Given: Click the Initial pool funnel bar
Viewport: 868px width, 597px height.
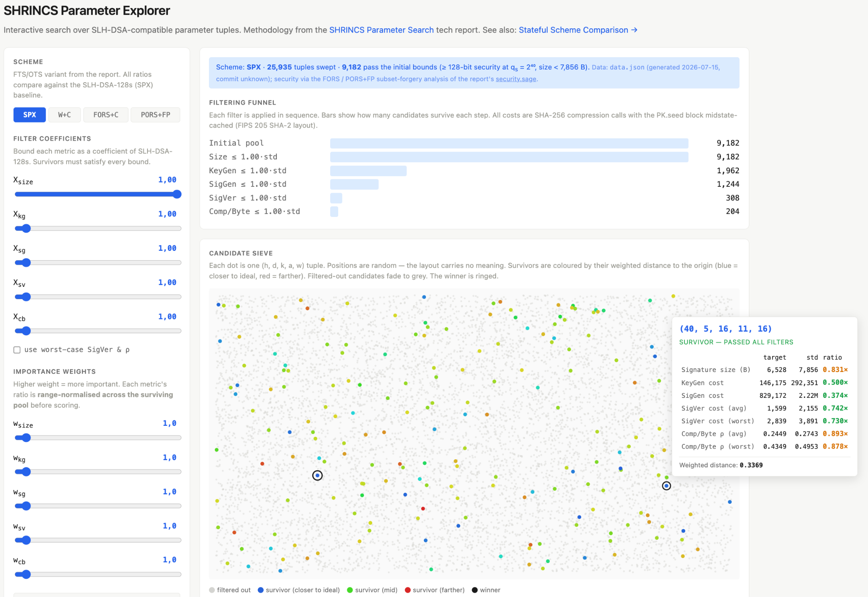Looking at the screenshot, I should click(x=509, y=143).
